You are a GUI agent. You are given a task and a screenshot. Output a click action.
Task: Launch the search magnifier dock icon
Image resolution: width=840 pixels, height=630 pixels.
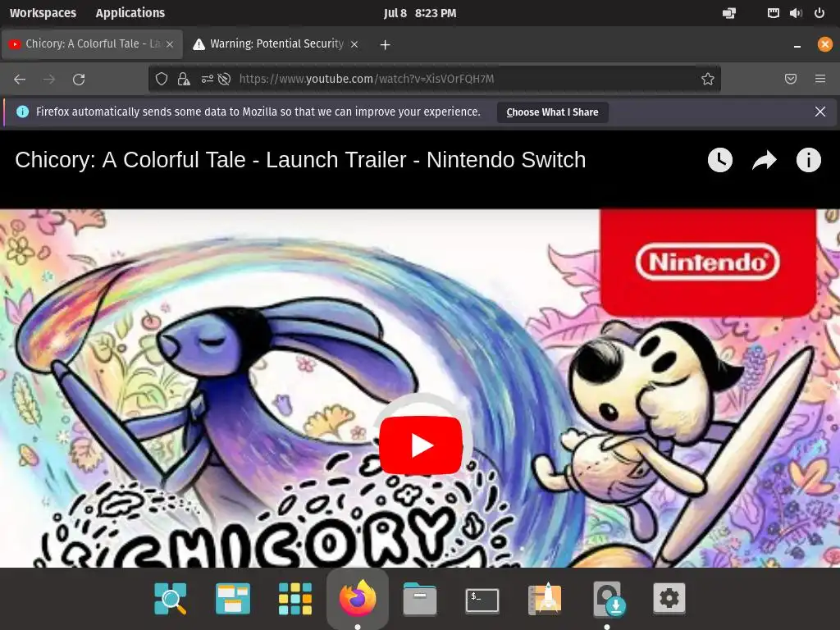[x=171, y=598]
